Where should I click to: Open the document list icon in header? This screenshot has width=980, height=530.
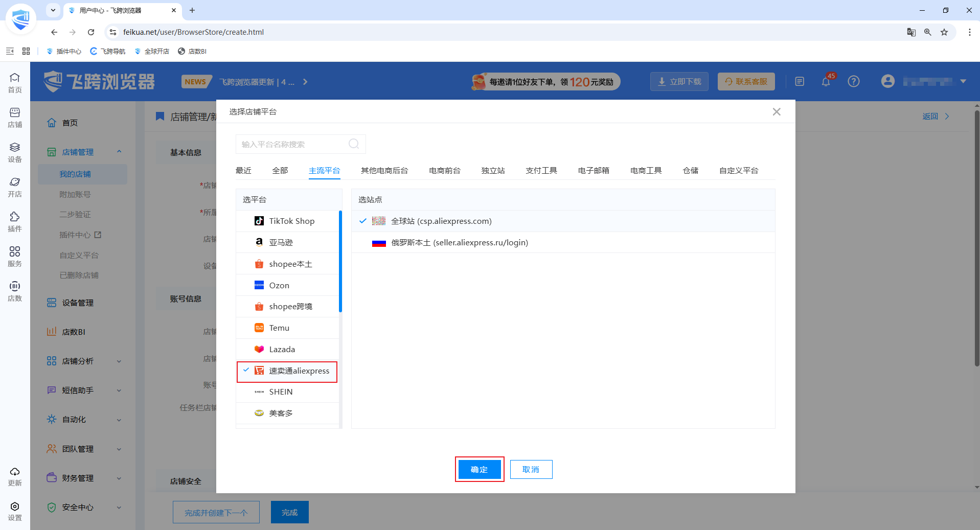800,81
